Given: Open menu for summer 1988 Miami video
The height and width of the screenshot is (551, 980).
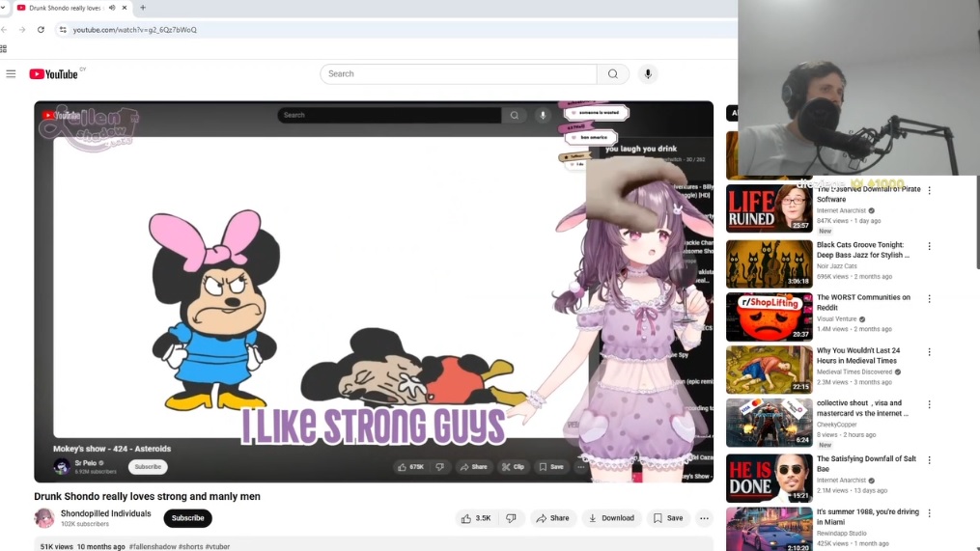Looking at the screenshot, I should click(x=930, y=513).
